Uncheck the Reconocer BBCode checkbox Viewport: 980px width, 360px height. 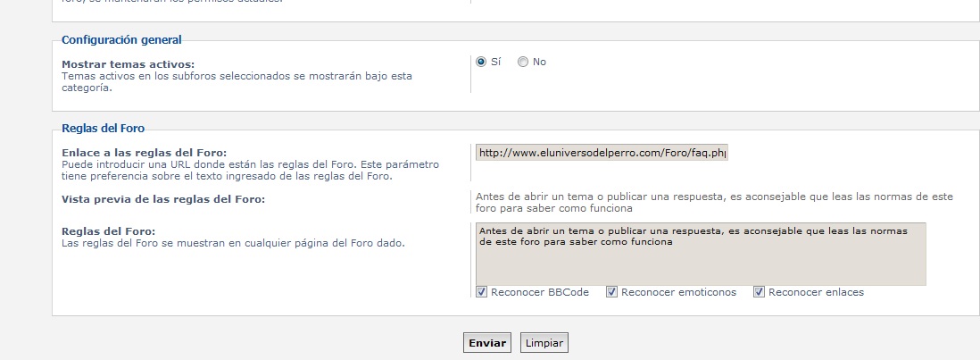point(482,292)
